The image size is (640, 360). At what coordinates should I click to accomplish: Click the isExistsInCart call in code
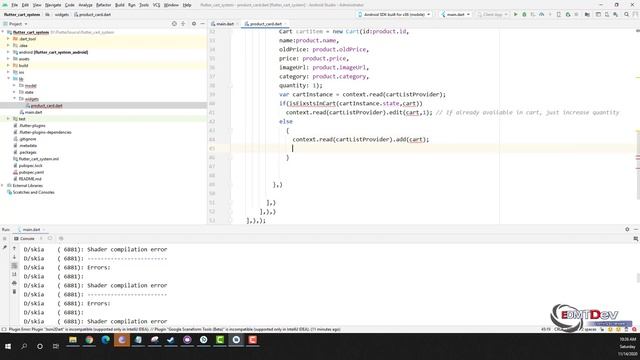click(x=312, y=103)
